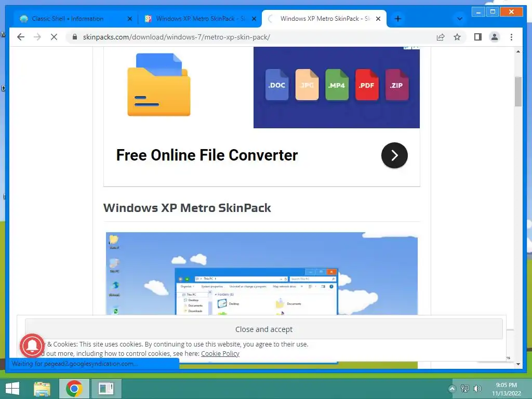Bookmark this page with the star
Viewport: 532px width, 399px height.
point(457,37)
